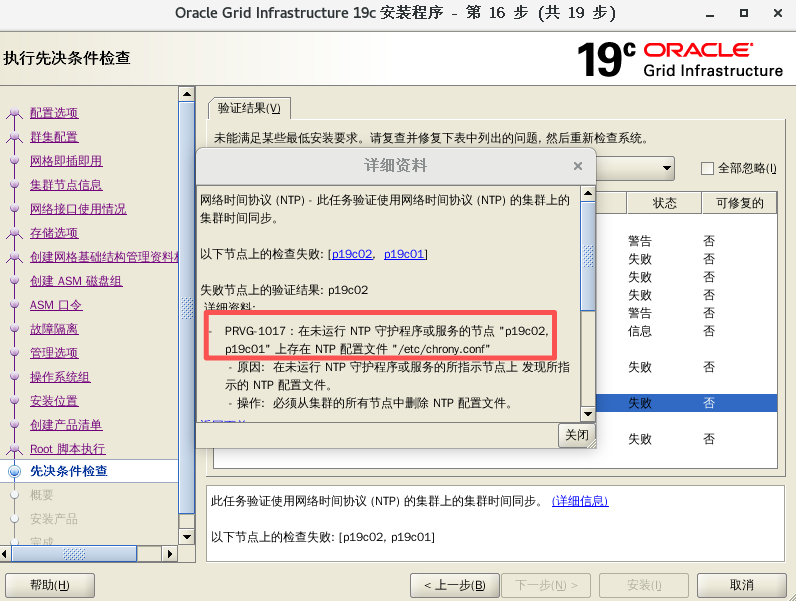Image resolution: width=796 pixels, height=601 pixels.
Task: Open the 网络接口使用情况 step
Action: (x=78, y=209)
